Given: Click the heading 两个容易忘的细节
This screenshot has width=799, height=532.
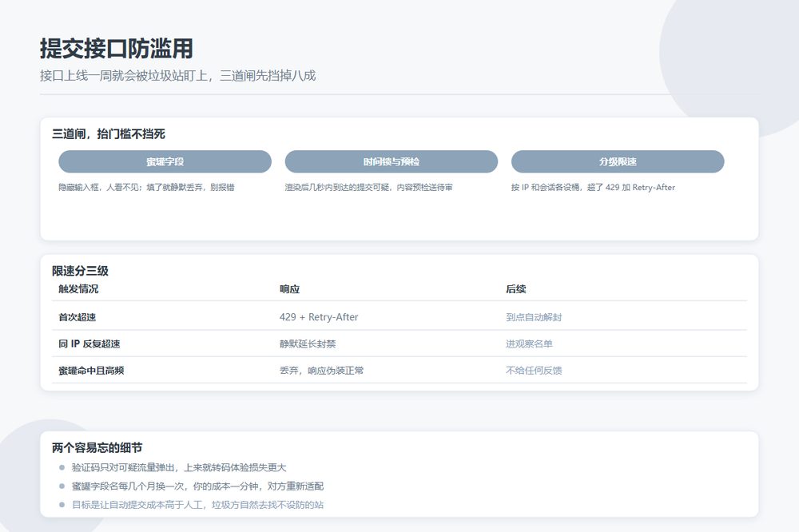Looking at the screenshot, I should tap(97, 448).
